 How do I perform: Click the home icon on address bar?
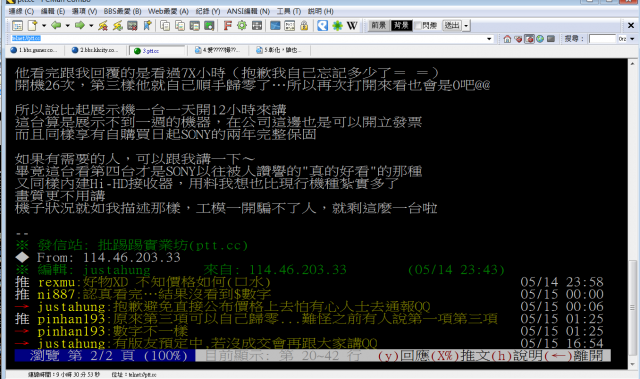click(x=507, y=39)
